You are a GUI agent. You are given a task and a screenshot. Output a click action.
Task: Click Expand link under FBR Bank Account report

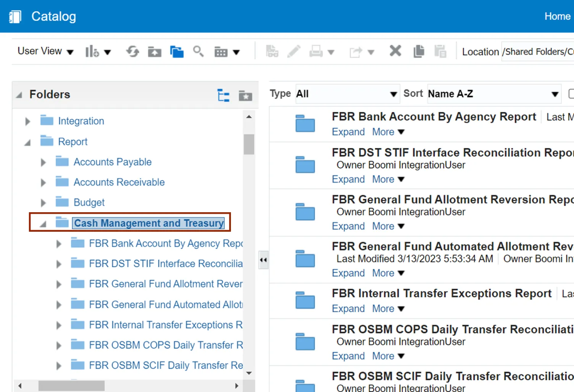pos(348,132)
